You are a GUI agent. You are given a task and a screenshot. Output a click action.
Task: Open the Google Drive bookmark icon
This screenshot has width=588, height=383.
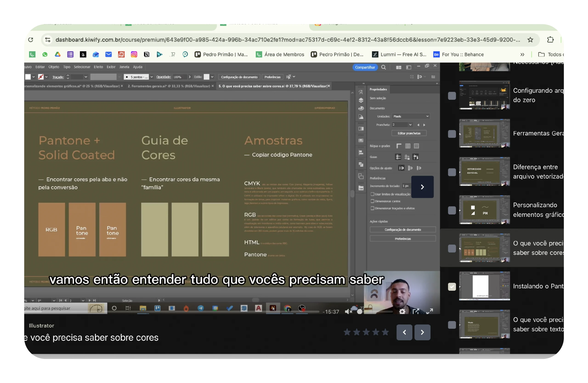pos(58,54)
